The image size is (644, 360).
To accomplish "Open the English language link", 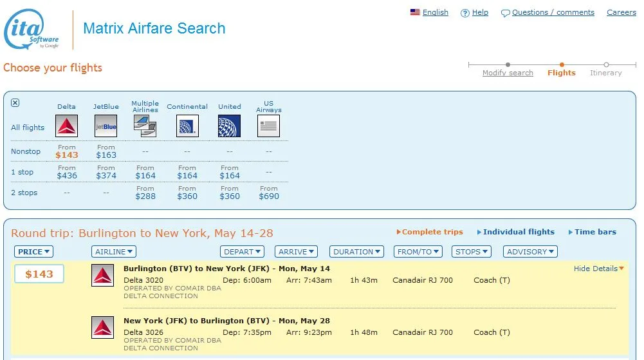I will [436, 12].
